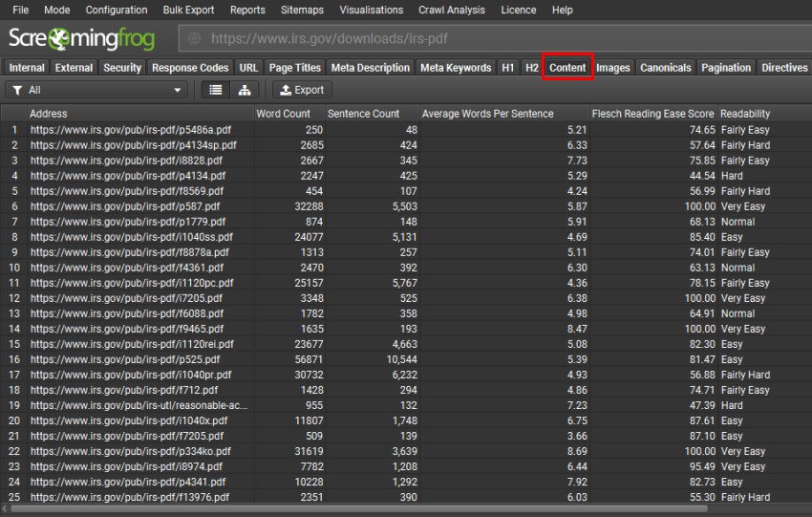Viewport: 812px width, 517px height.
Task: Click the URL input field
Action: [x=495, y=38]
